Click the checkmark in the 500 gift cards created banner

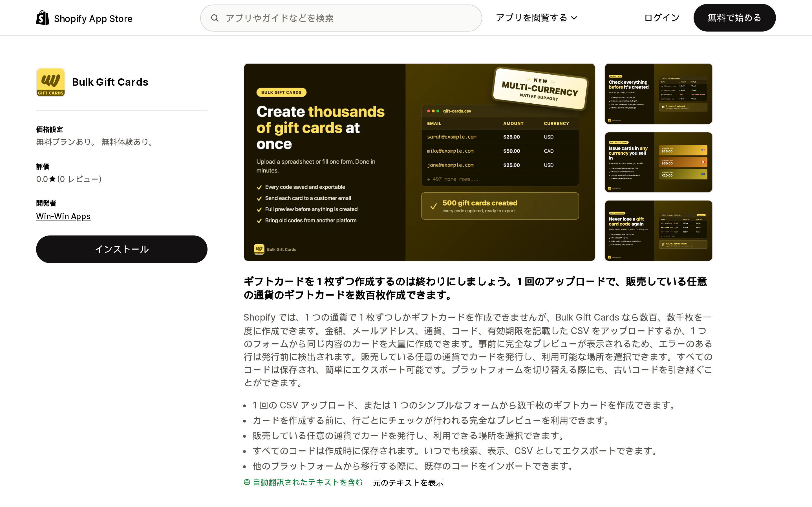tap(434, 206)
